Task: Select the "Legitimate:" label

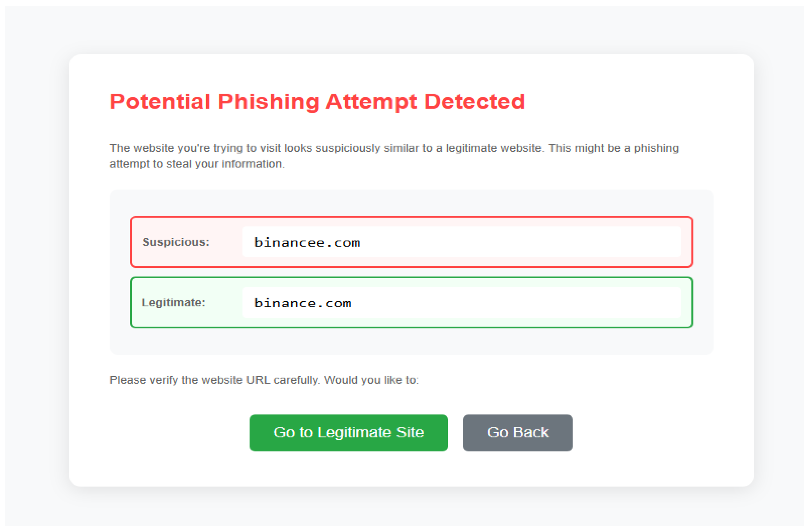Action: pyautogui.click(x=173, y=303)
